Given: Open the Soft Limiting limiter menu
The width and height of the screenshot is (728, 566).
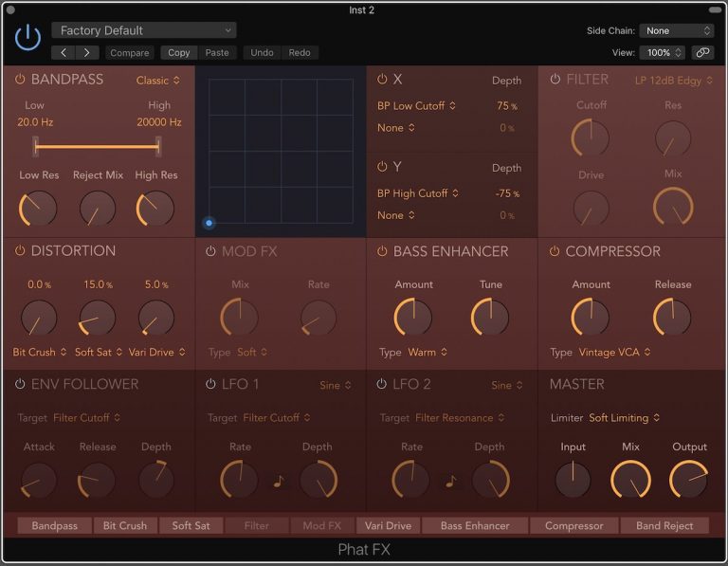Looking at the screenshot, I should click(624, 418).
